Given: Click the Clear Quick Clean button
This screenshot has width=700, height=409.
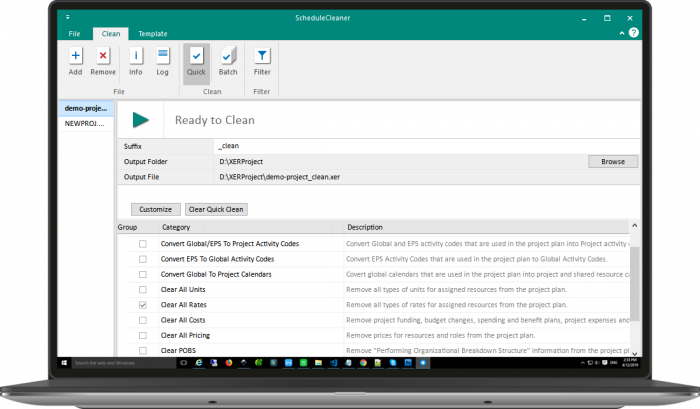Looking at the screenshot, I should click(216, 209).
